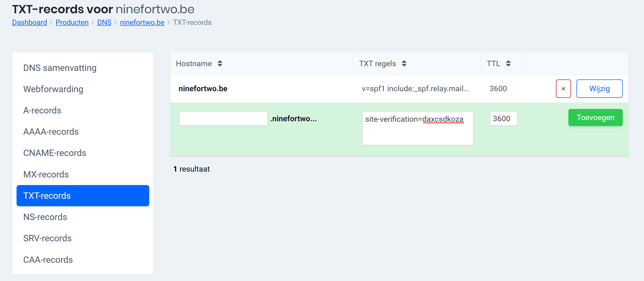Screen dimensions: 644x281
Task: Sort records by TTL column
Action: pyautogui.click(x=508, y=64)
